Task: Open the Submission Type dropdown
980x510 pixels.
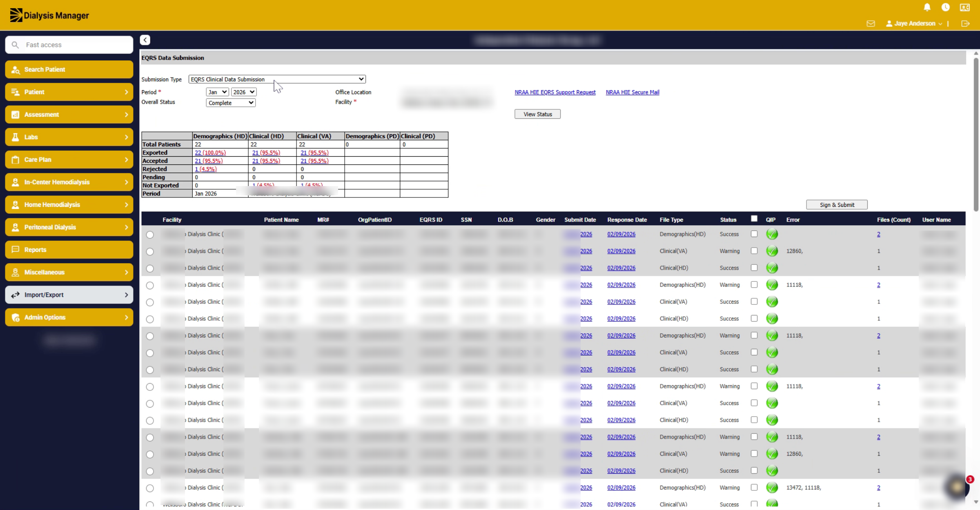Action: pyautogui.click(x=277, y=79)
